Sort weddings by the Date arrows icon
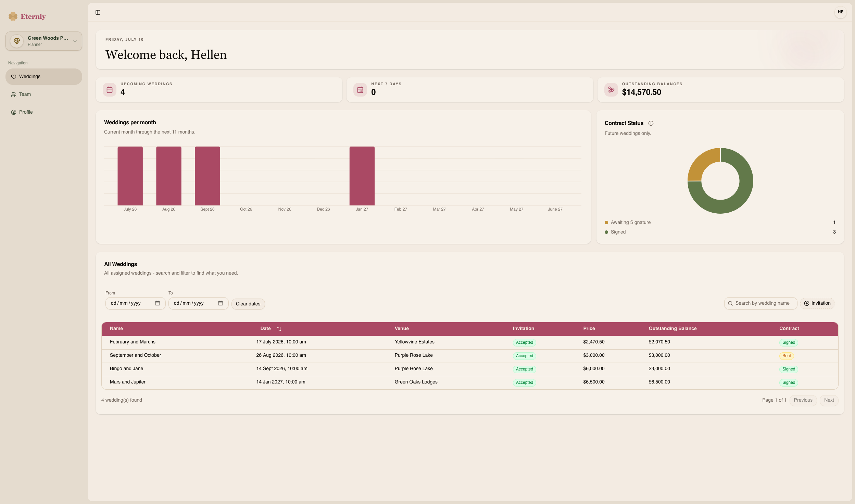The image size is (855, 504). tap(279, 329)
